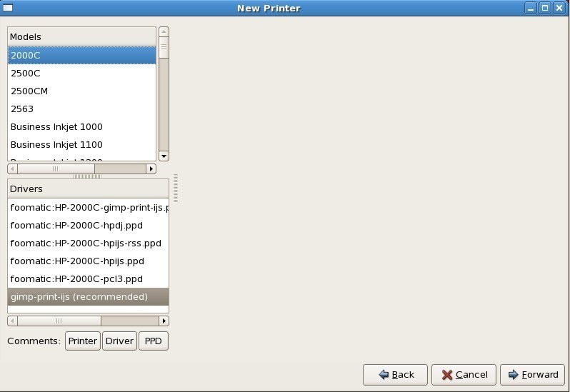Click the Models horizontal scrollbar thumb

click(x=56, y=169)
